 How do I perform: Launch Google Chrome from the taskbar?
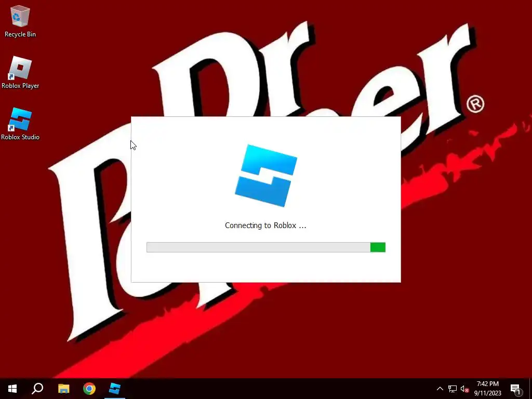tap(89, 389)
